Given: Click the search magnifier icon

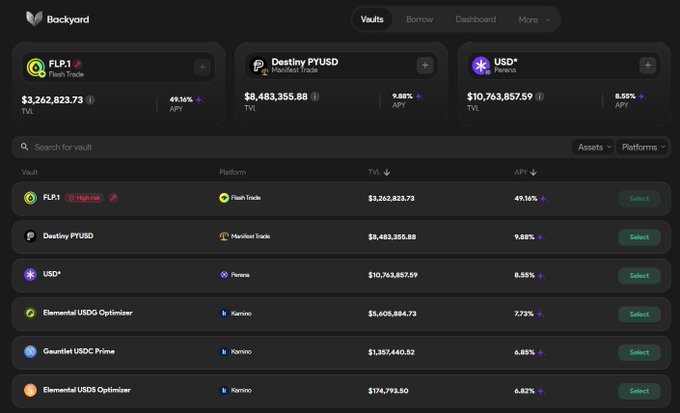Looking at the screenshot, I should [x=25, y=147].
